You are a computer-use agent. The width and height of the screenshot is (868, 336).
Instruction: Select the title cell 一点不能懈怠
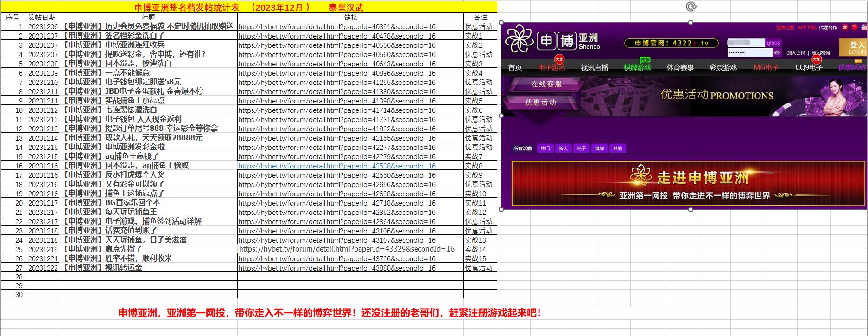pyautogui.click(x=148, y=73)
